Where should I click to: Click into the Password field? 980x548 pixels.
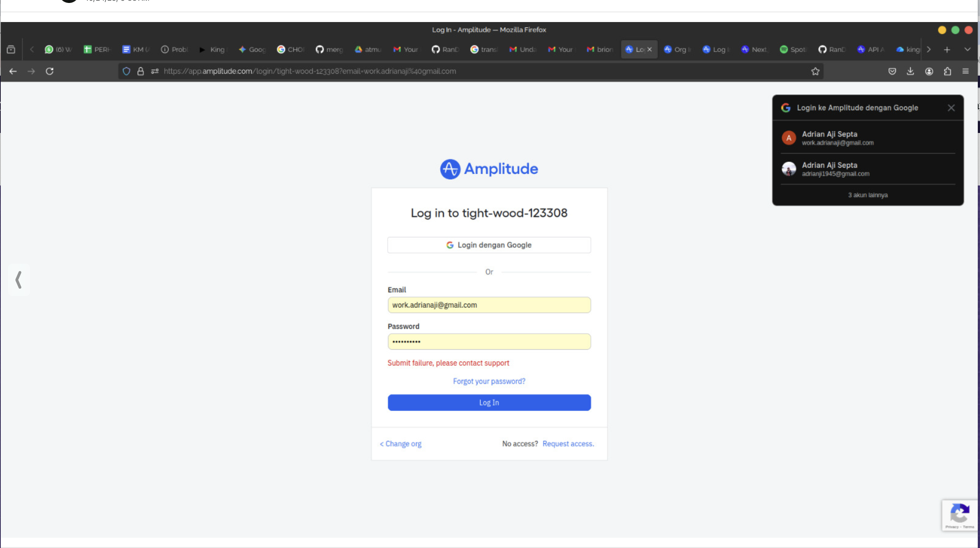[x=489, y=342]
